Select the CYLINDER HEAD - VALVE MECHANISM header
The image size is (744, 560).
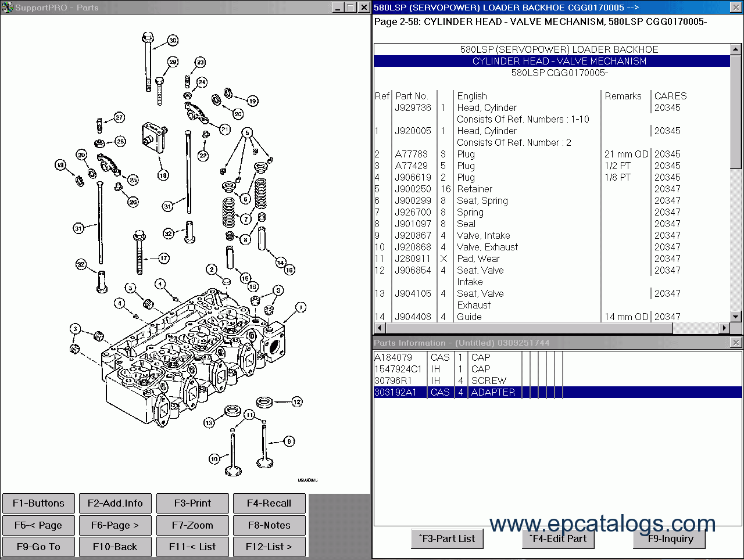click(552, 61)
